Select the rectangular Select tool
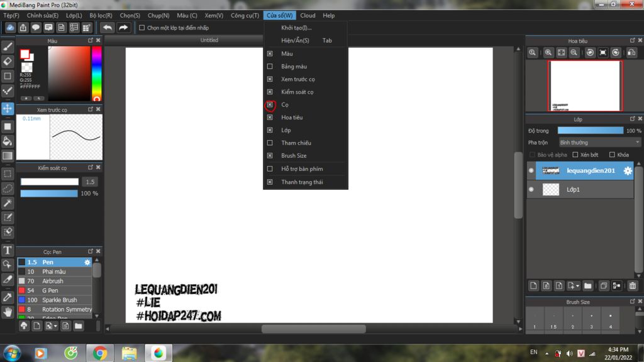Image resolution: width=644 pixels, height=362 pixels. click(8, 173)
